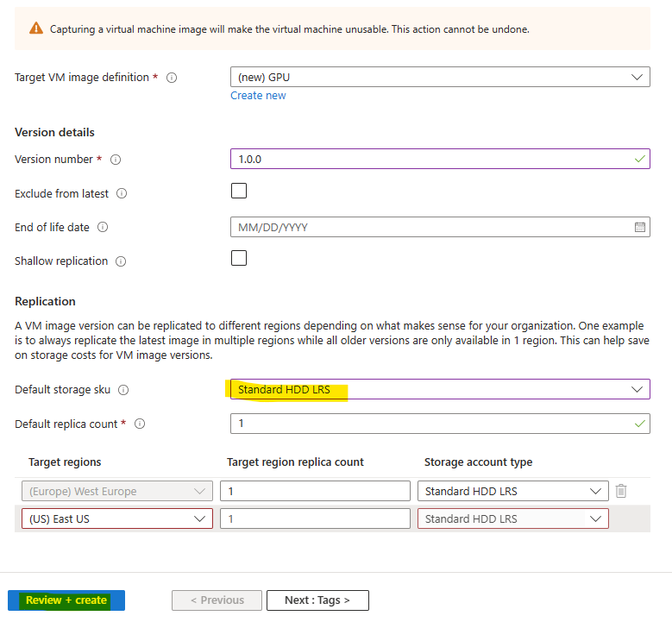Click the Default replica count field

440,424
